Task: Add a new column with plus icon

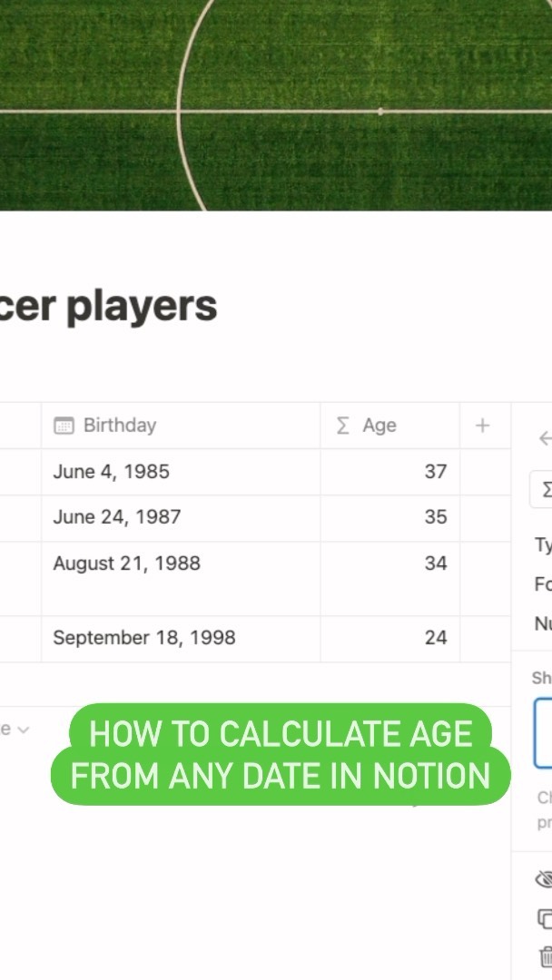Action: click(x=483, y=426)
